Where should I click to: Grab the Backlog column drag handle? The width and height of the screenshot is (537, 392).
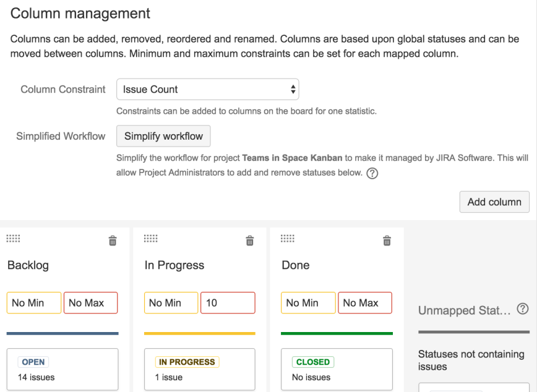click(13, 239)
